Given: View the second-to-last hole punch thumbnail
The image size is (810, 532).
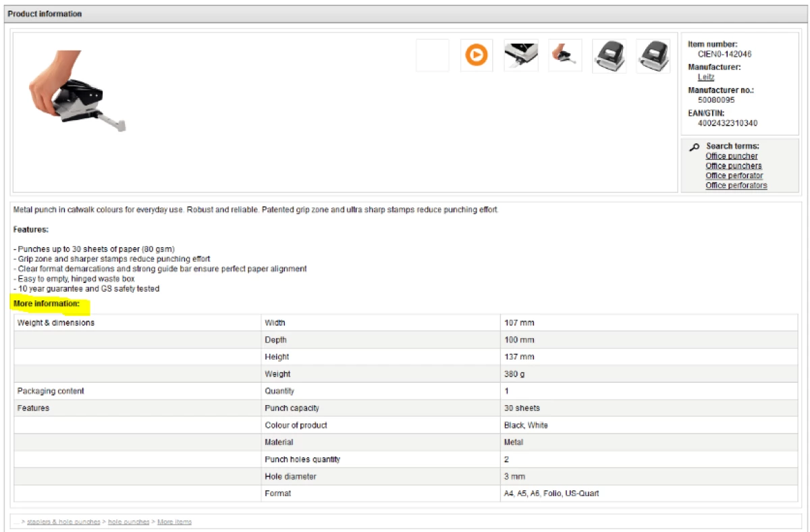Looking at the screenshot, I should pyautogui.click(x=609, y=55).
